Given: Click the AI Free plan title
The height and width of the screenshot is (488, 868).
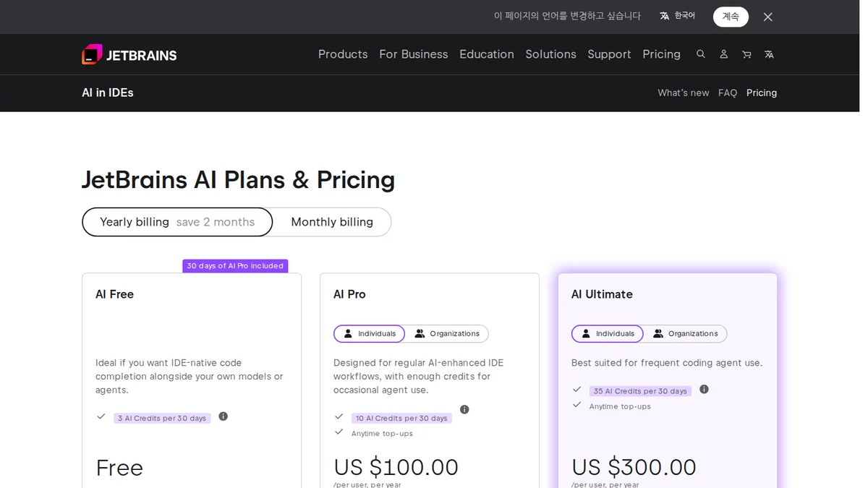Looking at the screenshot, I should (114, 294).
